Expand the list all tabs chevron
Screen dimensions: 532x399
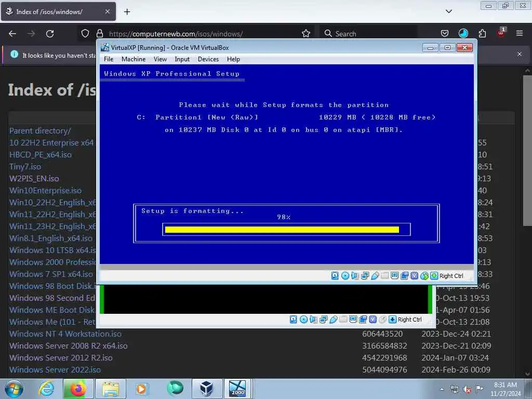coord(449,11)
